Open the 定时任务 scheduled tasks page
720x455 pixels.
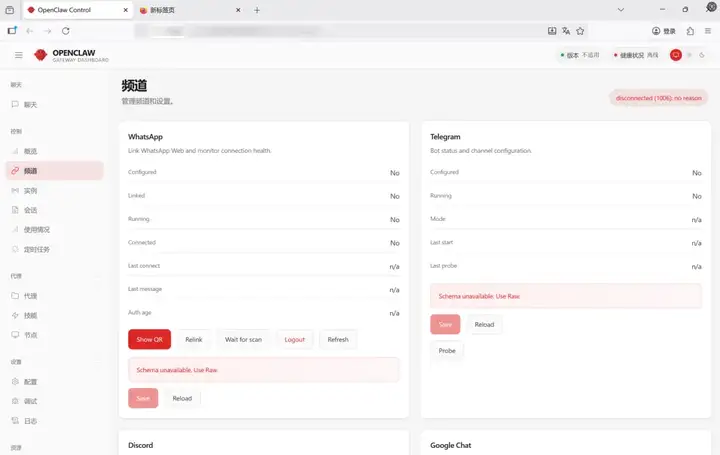click(54, 249)
